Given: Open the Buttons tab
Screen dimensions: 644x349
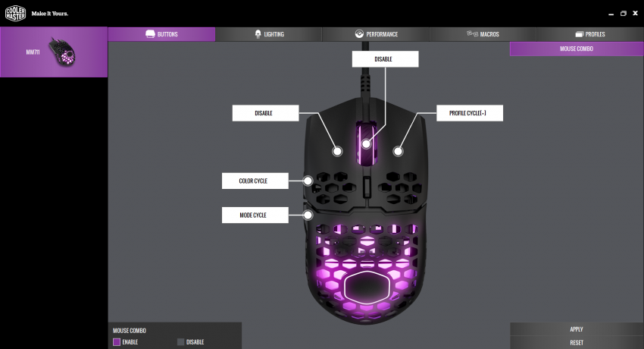Looking at the screenshot, I should [x=161, y=34].
